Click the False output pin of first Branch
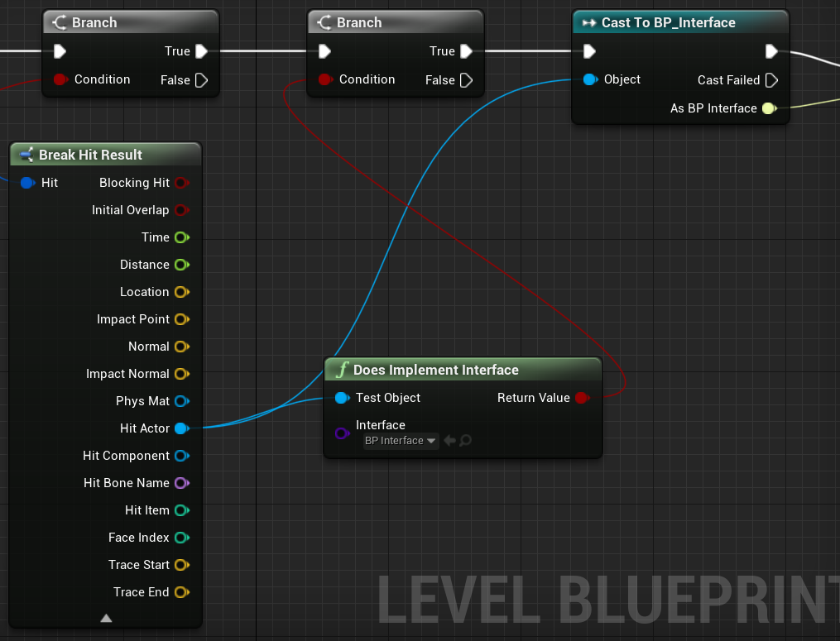840x641 pixels. pyautogui.click(x=201, y=80)
